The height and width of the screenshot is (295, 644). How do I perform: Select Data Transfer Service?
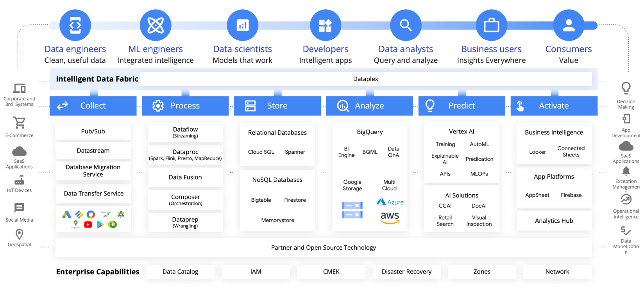[x=94, y=194]
